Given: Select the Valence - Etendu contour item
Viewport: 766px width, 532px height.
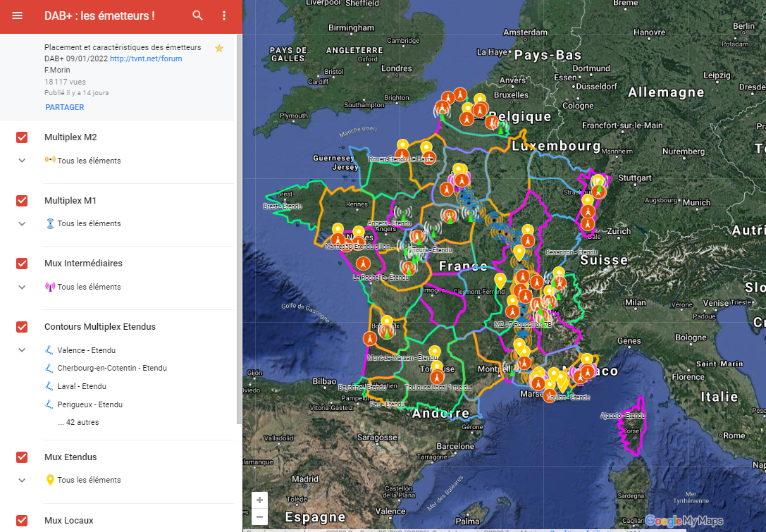Looking at the screenshot, I should coord(87,350).
